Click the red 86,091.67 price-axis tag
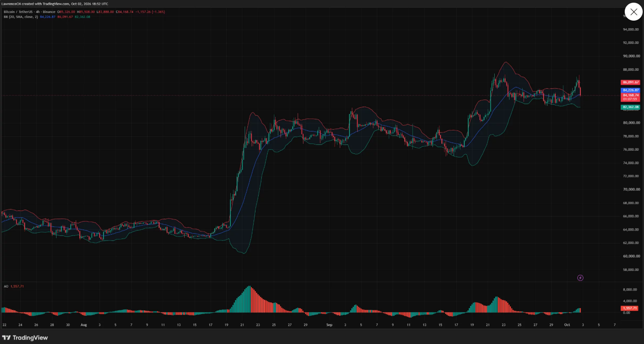Screen dimensions: 644x344 [631, 83]
